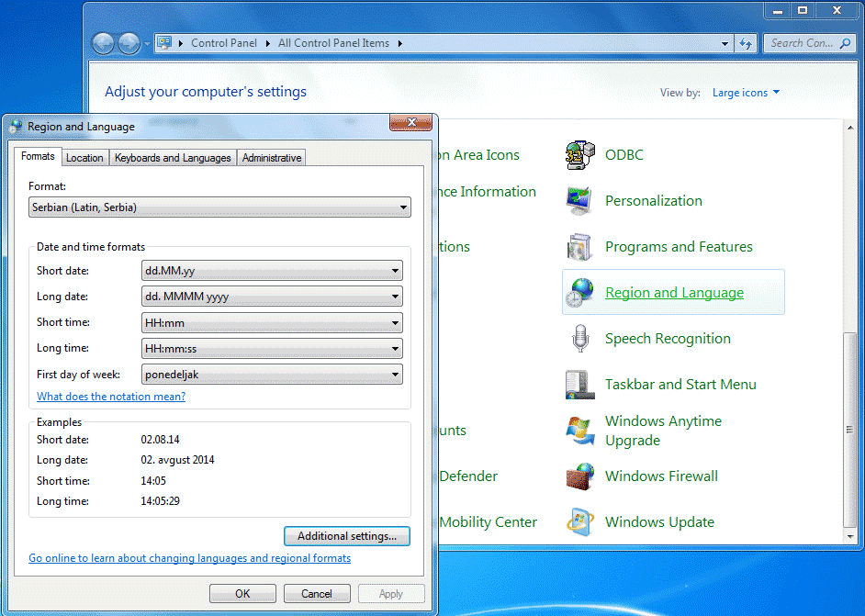
Task: Click the Speech Recognition microphone icon
Action: point(579,339)
